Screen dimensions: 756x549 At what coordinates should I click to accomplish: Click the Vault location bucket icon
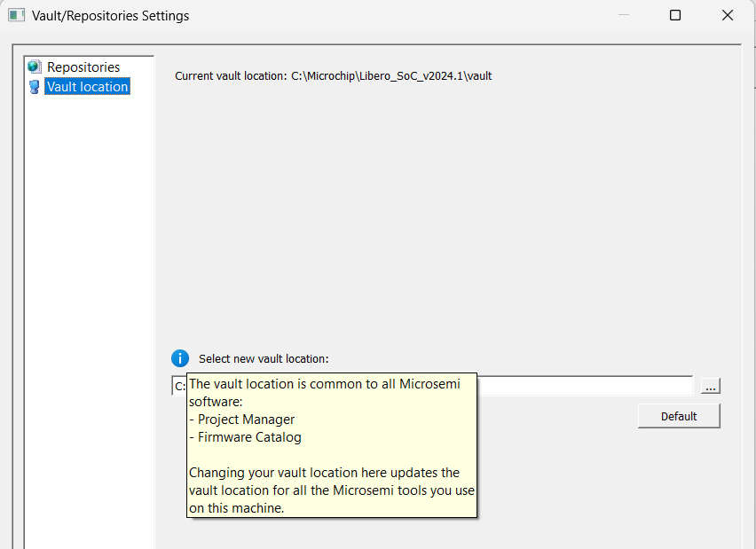[x=35, y=87]
